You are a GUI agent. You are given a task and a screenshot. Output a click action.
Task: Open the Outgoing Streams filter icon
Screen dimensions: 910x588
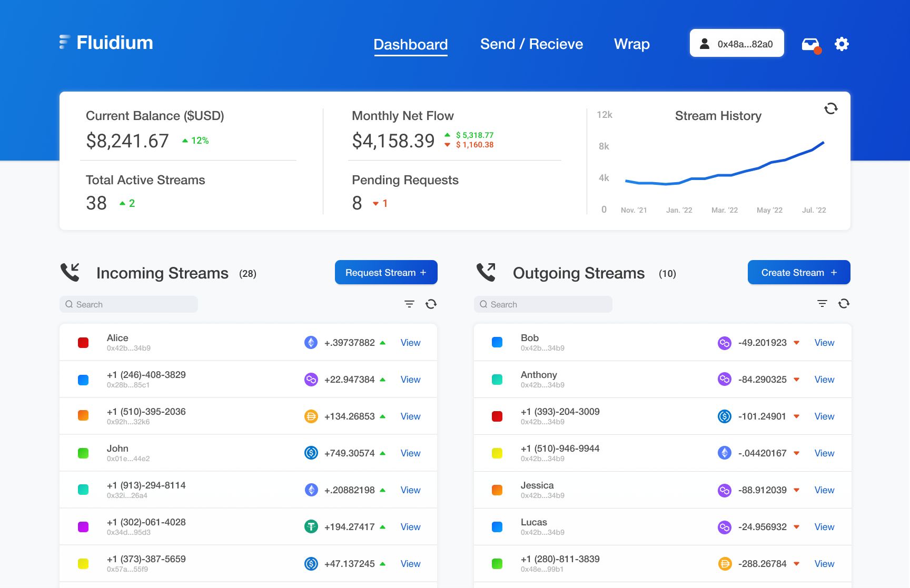click(x=822, y=304)
